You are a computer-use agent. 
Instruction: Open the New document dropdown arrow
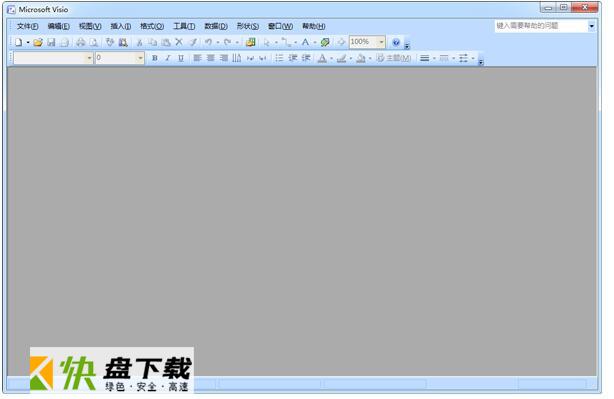click(x=28, y=42)
